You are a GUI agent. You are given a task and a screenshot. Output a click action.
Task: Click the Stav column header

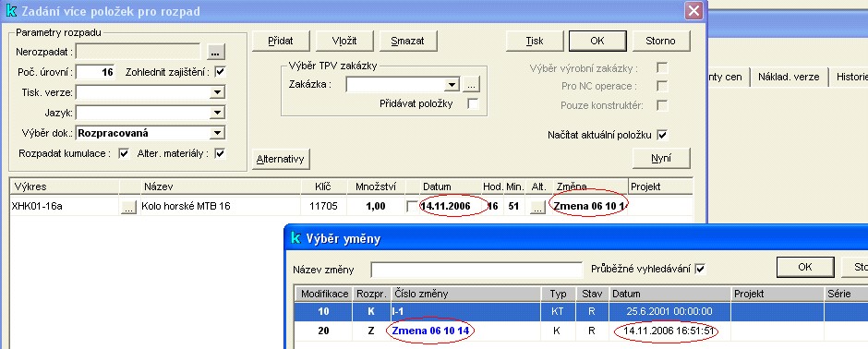(592, 294)
